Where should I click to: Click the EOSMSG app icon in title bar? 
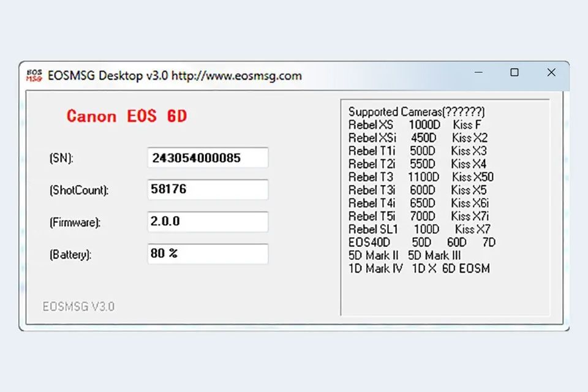click(34, 75)
